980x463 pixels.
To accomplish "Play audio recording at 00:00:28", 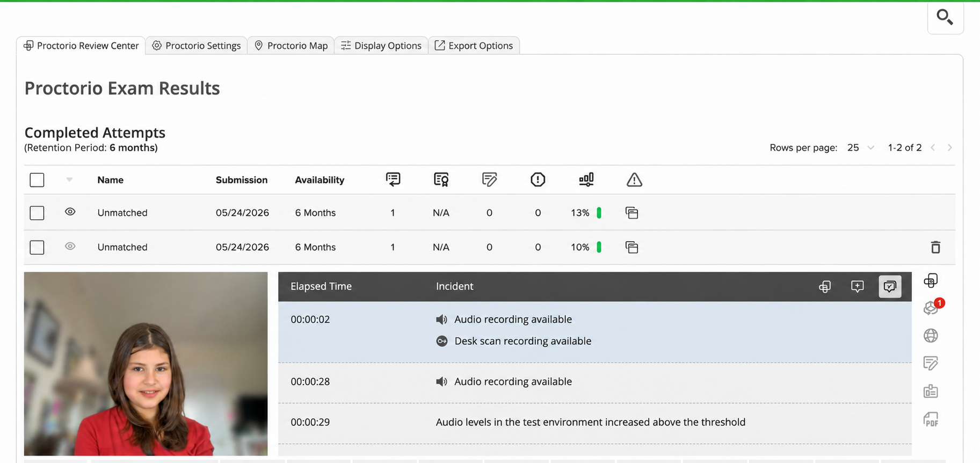I will [441, 381].
